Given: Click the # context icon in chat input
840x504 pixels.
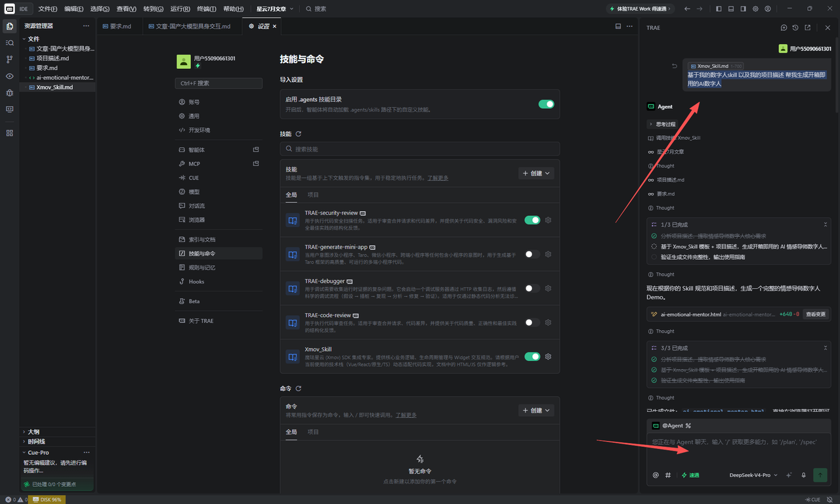Looking at the screenshot, I should [668, 475].
